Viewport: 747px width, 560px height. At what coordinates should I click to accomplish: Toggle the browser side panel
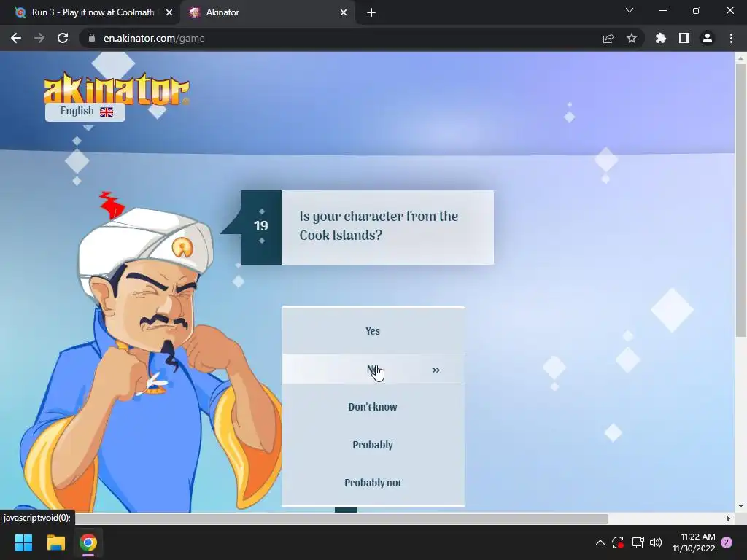pyautogui.click(x=684, y=38)
